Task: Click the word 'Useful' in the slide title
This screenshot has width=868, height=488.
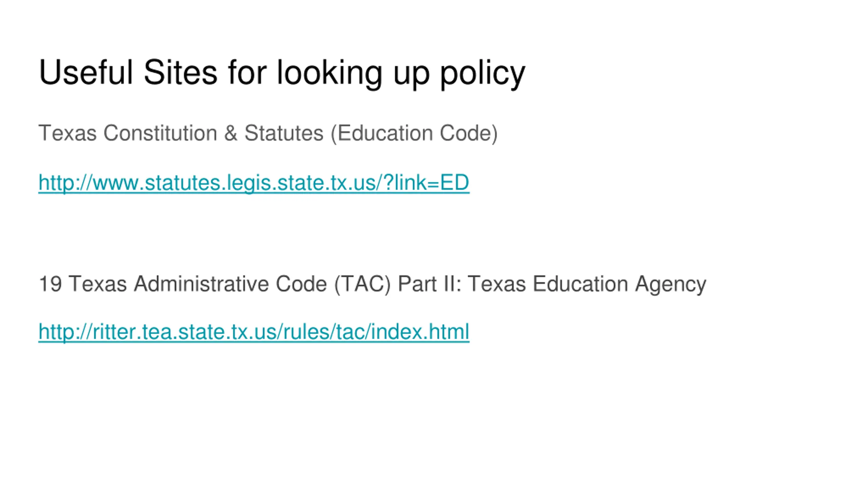Action: pyautogui.click(x=86, y=72)
